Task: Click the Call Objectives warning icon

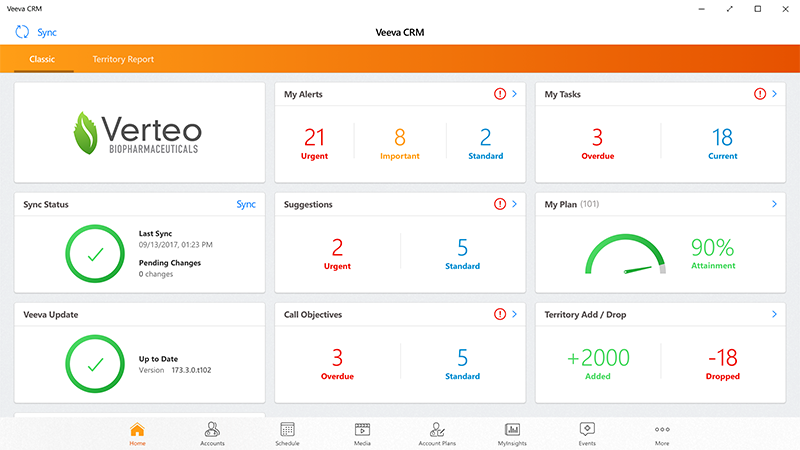Action: click(500, 315)
